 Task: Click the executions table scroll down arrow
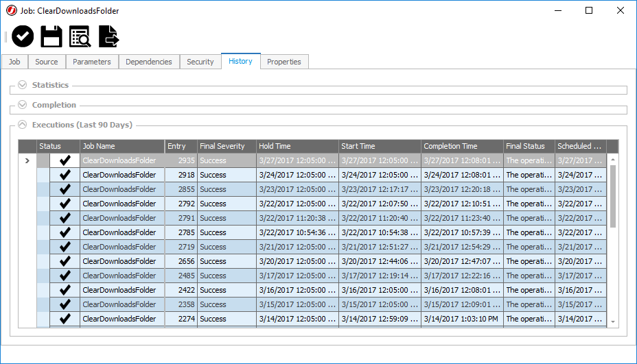tap(612, 321)
